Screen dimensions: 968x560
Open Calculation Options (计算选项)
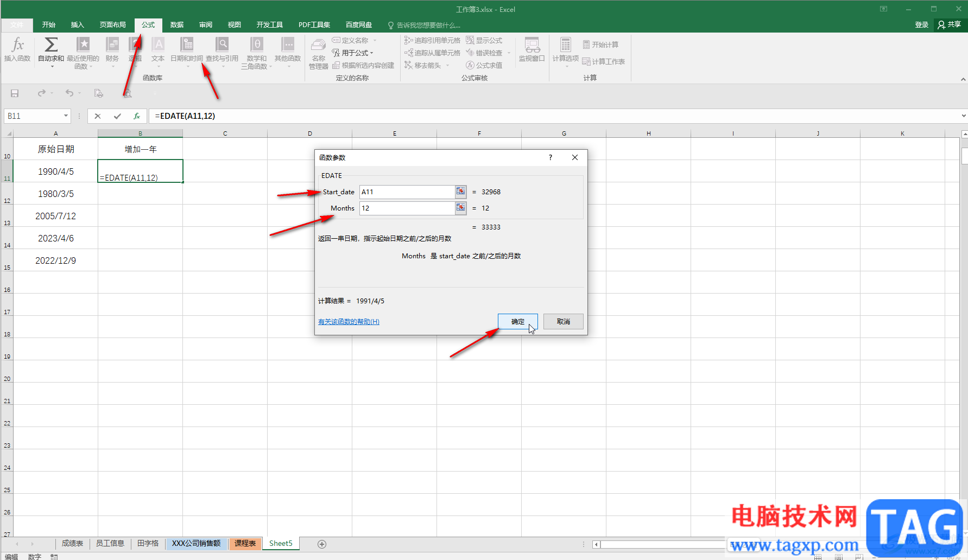[566, 52]
